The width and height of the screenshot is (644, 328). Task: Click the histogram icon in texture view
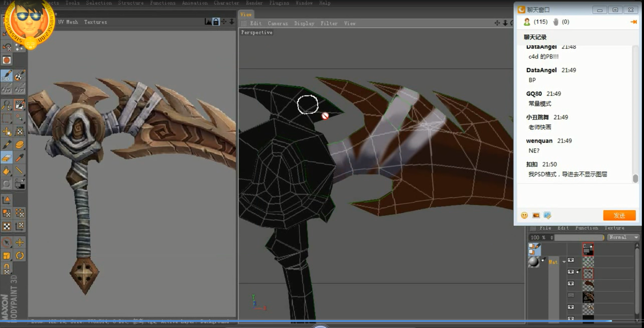click(208, 21)
